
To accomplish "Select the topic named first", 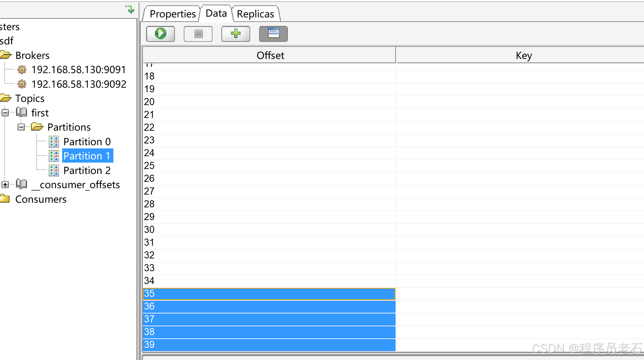I will 40,113.
